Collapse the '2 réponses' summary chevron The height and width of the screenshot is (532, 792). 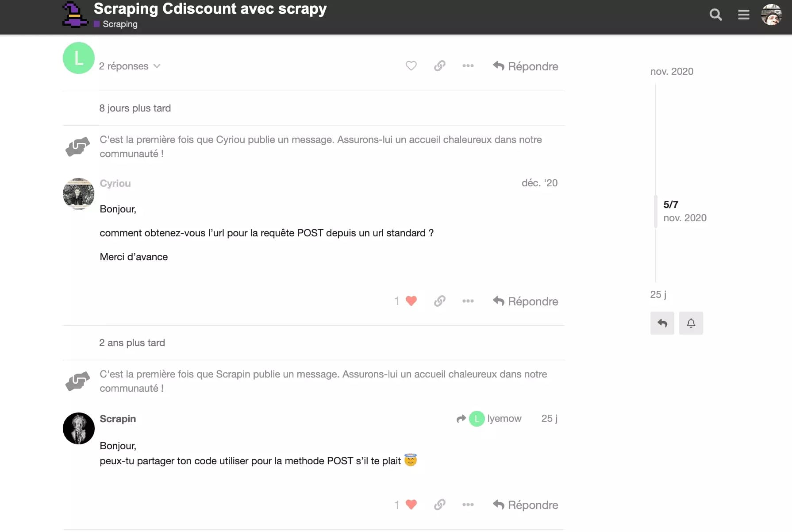[157, 66]
